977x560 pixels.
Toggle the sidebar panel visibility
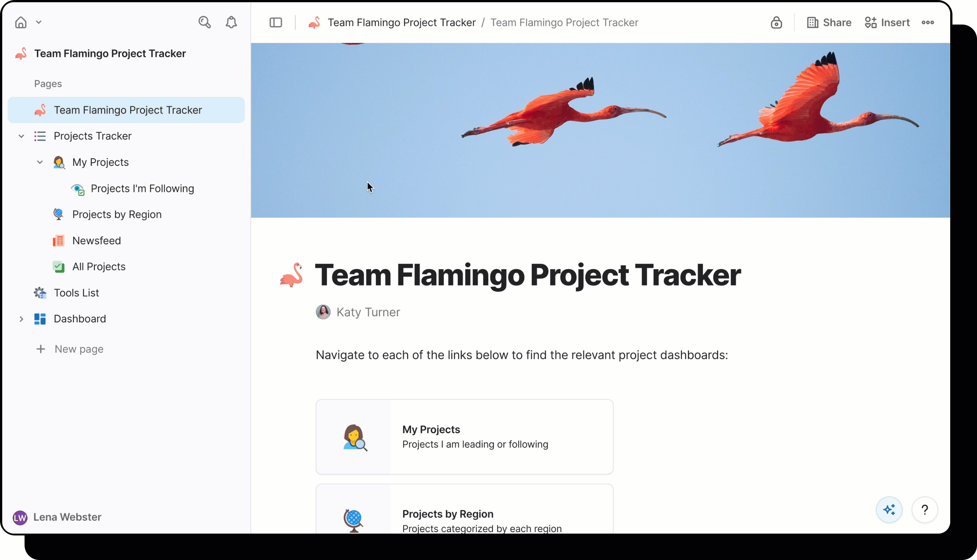click(276, 23)
